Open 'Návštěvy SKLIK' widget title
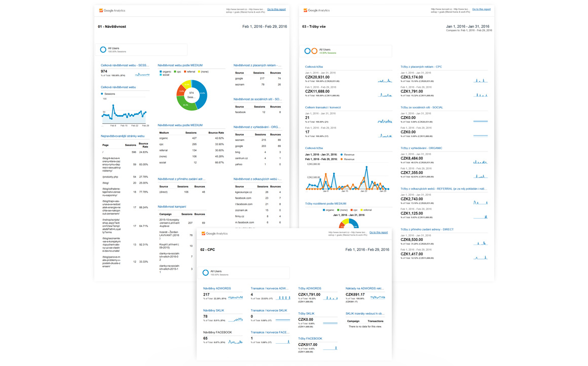Screen dimensions: 588x366 [x=213, y=311]
